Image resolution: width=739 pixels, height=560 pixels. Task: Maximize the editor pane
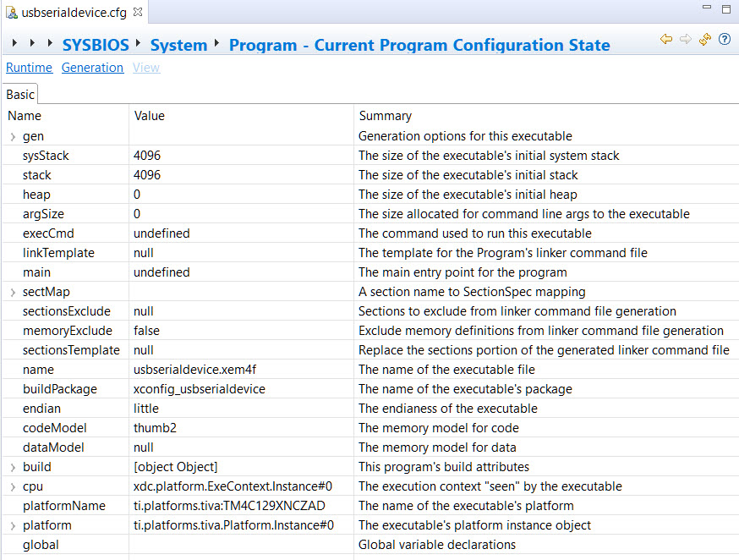tap(726, 8)
